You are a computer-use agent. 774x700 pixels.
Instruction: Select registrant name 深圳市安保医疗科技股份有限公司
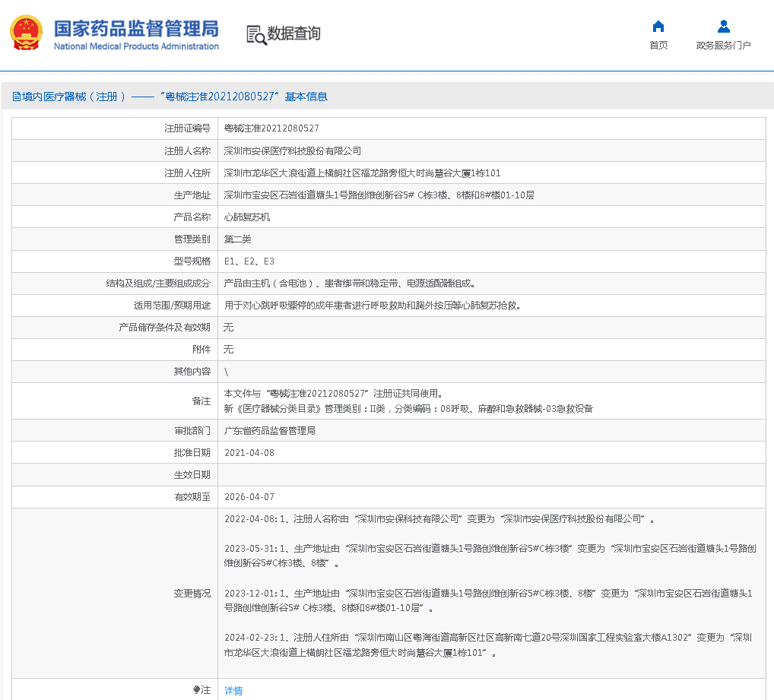click(292, 151)
